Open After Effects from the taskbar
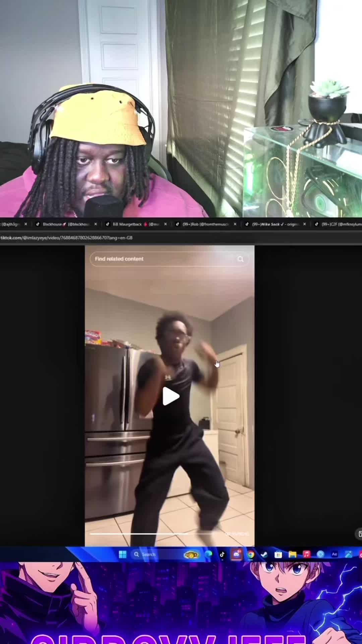The image size is (362, 644). pyautogui.click(x=334, y=554)
